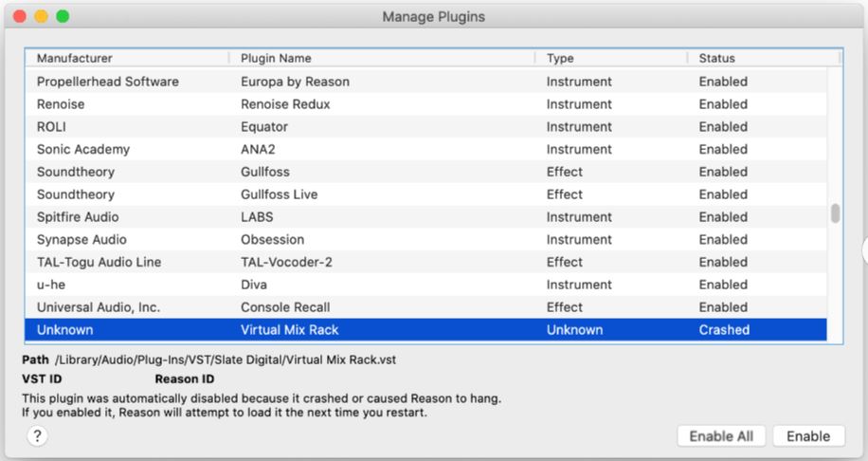The image size is (868, 461).
Task: Click Enabled status in the Diva row
Action: tap(723, 285)
